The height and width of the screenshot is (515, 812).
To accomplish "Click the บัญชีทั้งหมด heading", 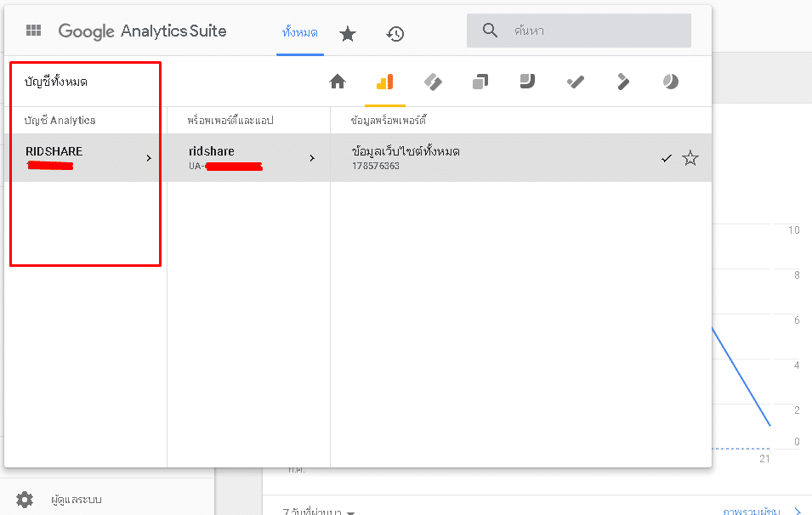I will 56,82.
